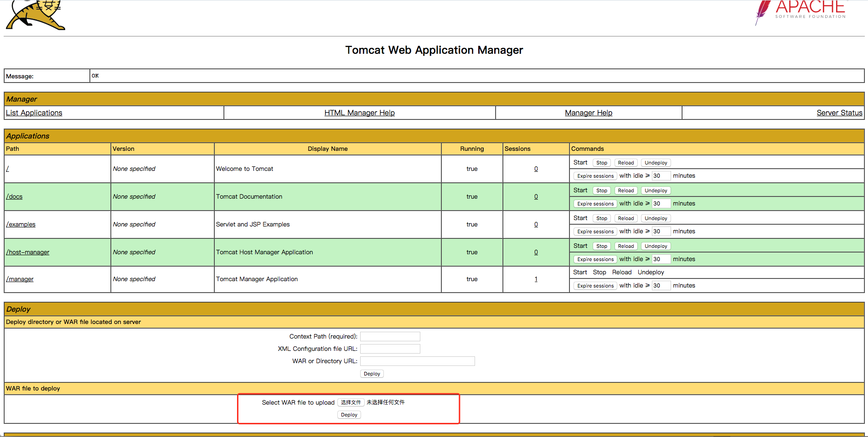
Task: Click the Running column header
Action: coord(472,149)
